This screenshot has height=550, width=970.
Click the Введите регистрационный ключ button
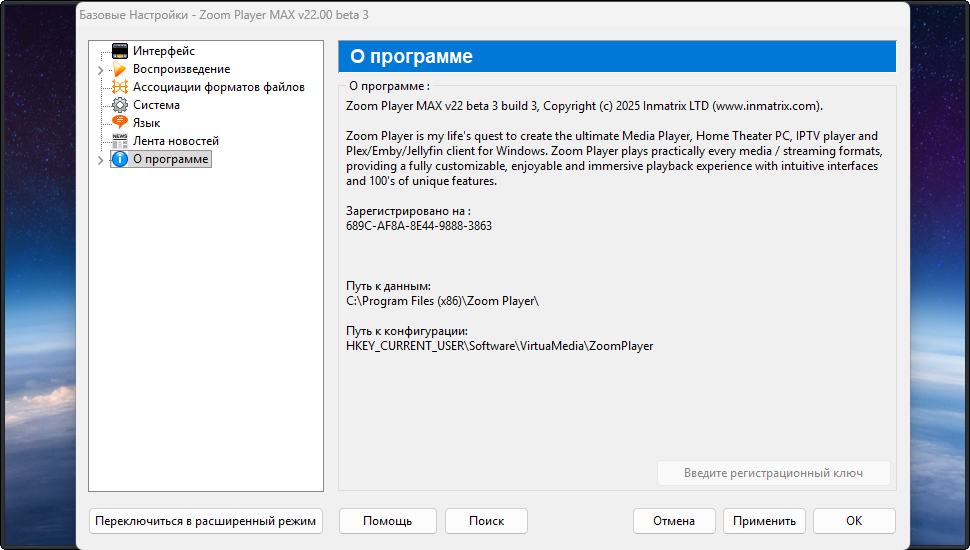(x=773, y=473)
